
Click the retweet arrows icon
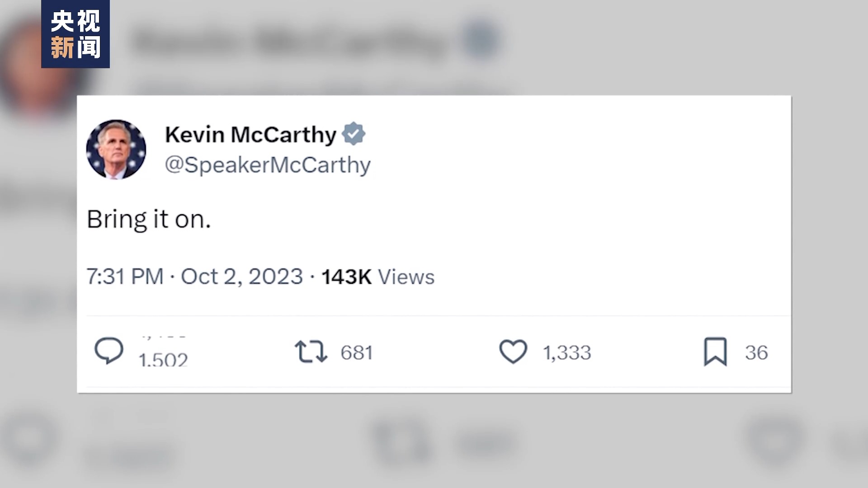(311, 352)
